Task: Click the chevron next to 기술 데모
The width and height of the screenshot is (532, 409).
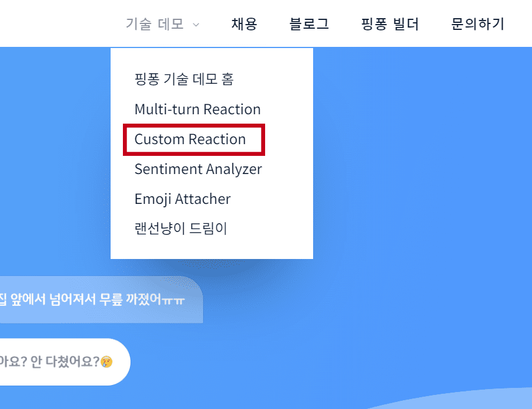Action: coord(195,25)
